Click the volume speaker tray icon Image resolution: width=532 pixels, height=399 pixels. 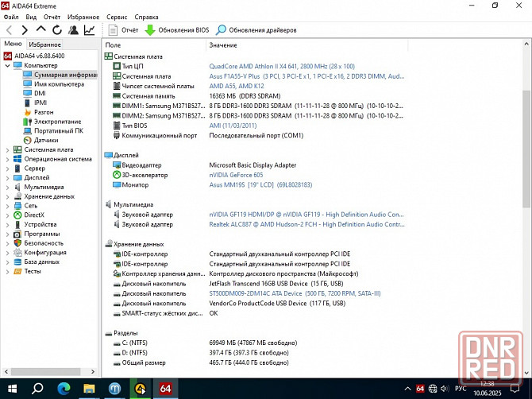coord(445,389)
